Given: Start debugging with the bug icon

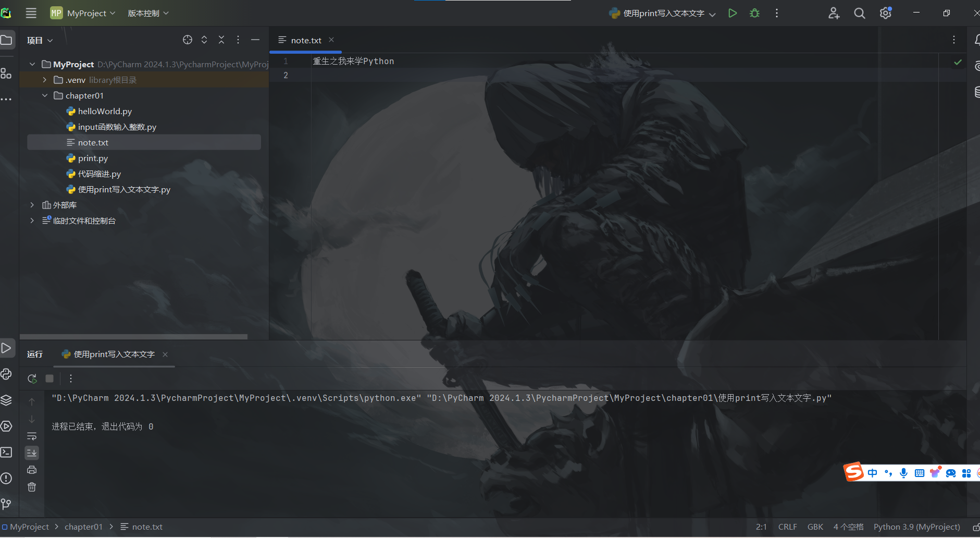Looking at the screenshot, I should tap(754, 13).
